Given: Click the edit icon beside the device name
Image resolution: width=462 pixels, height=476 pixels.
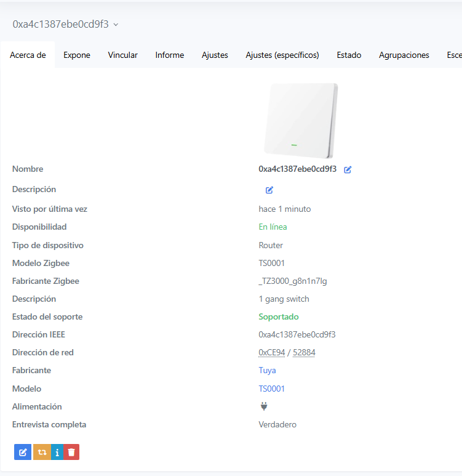Looking at the screenshot, I should click(x=348, y=169).
